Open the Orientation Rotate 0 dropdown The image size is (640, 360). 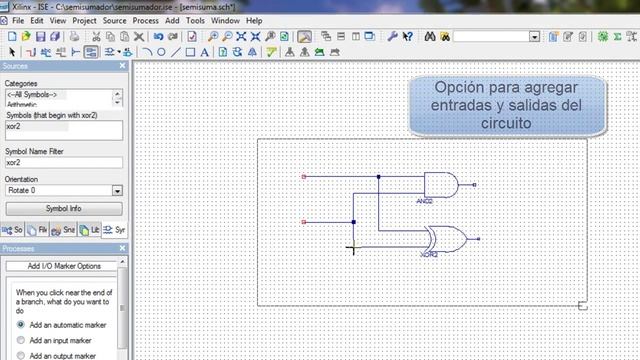[x=117, y=191]
